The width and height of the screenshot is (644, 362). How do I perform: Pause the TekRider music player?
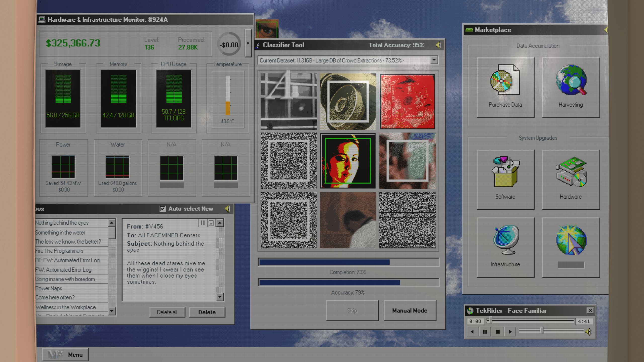[x=485, y=332]
